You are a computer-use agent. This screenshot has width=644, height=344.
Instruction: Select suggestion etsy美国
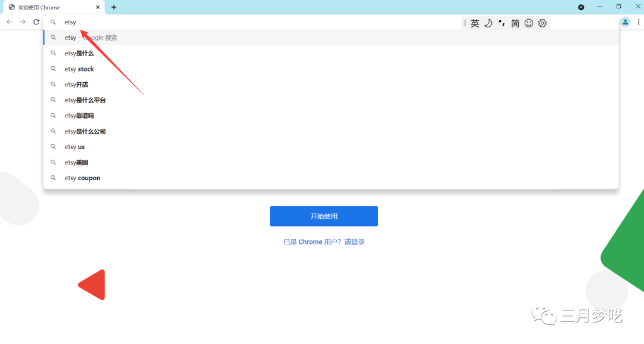pyautogui.click(x=331, y=163)
